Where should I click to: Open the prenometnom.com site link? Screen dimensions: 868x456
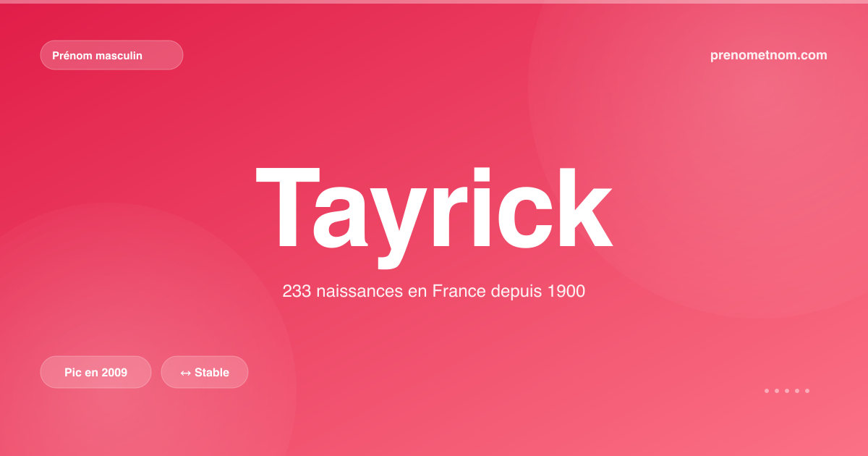[x=769, y=55]
